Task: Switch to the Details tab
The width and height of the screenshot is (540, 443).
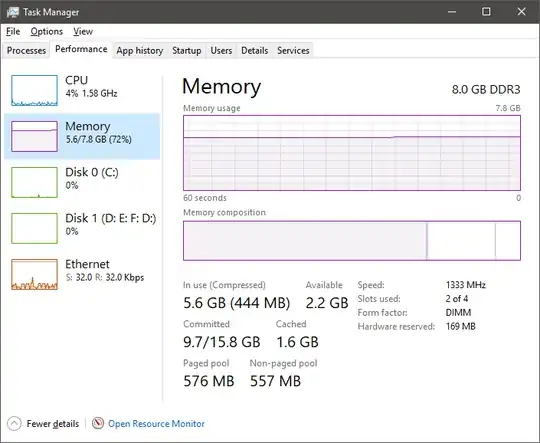Action: coord(255,50)
